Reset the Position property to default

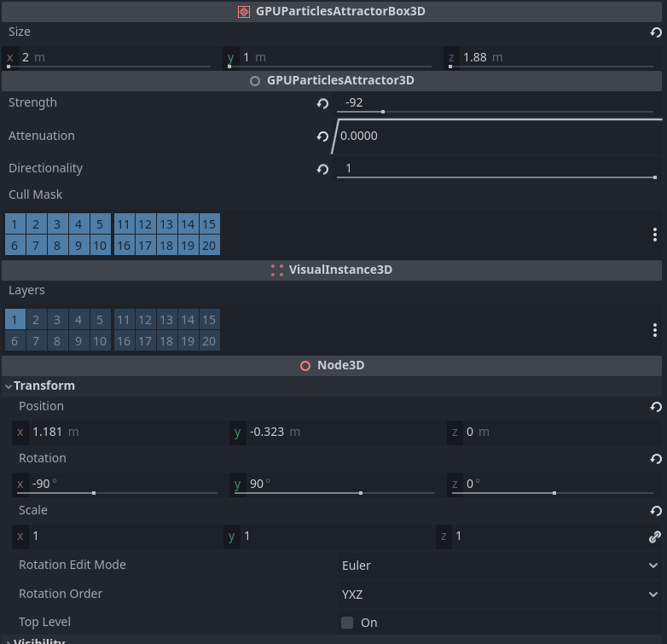click(x=655, y=408)
